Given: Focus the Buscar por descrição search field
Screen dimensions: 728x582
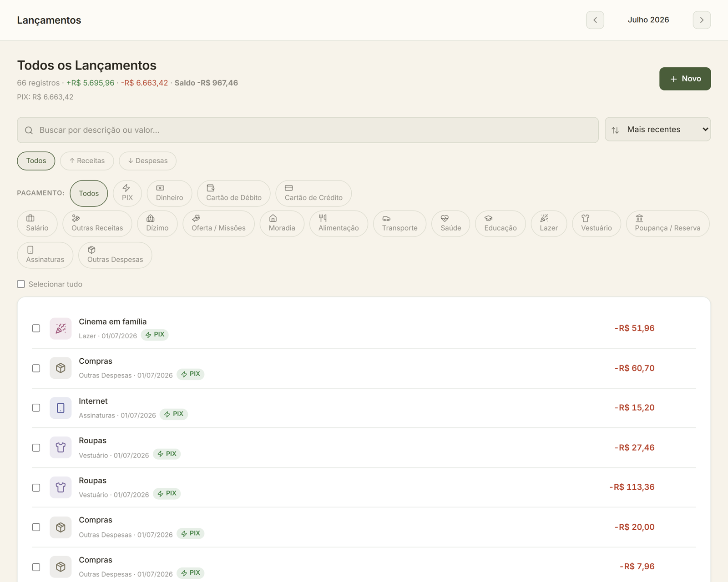Looking at the screenshot, I should point(308,130).
